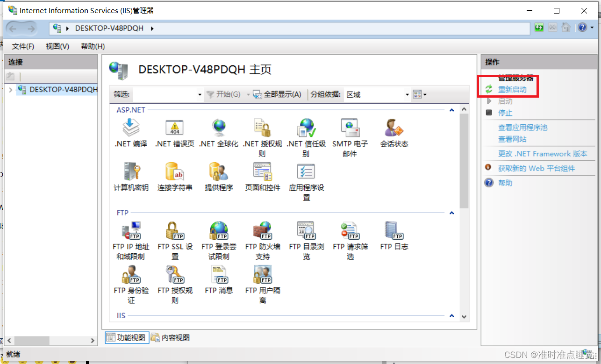Click the address bar breadcrumb DESKTOP-V48PDQH
This screenshot has width=601, height=364.
pyautogui.click(x=109, y=28)
